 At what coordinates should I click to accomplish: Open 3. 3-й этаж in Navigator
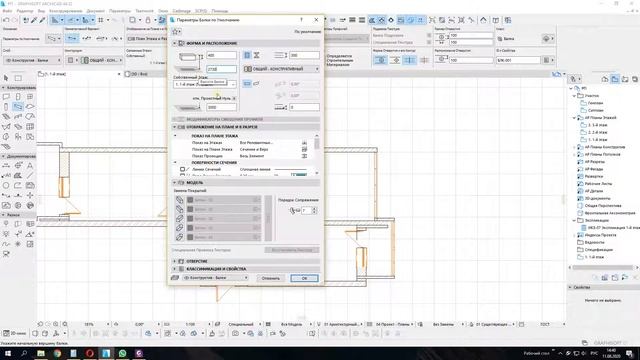pyautogui.click(x=598, y=125)
